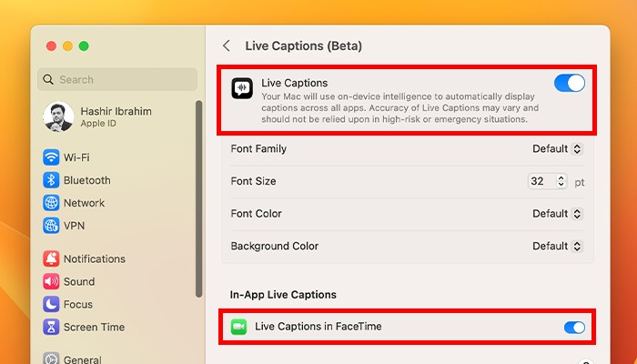Screen dimensions: 637x364
Task: Go back using the back chevron
Action: [227, 45]
